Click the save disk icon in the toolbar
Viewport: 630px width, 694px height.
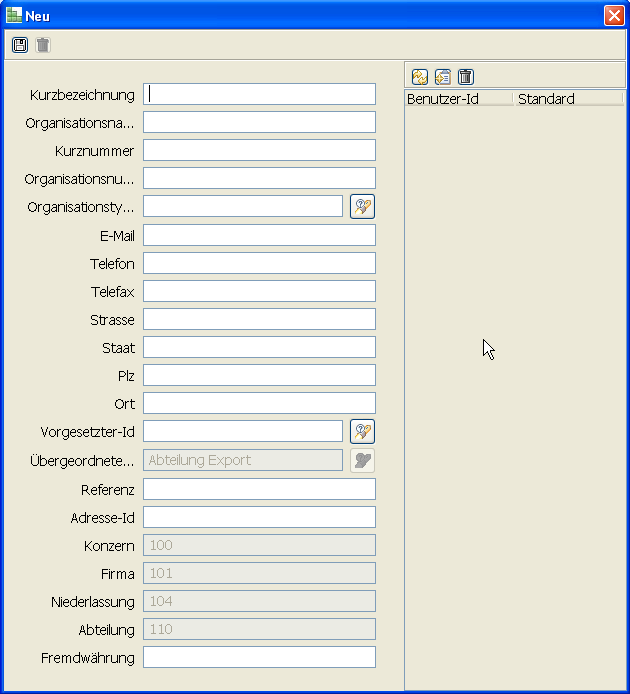coord(20,45)
